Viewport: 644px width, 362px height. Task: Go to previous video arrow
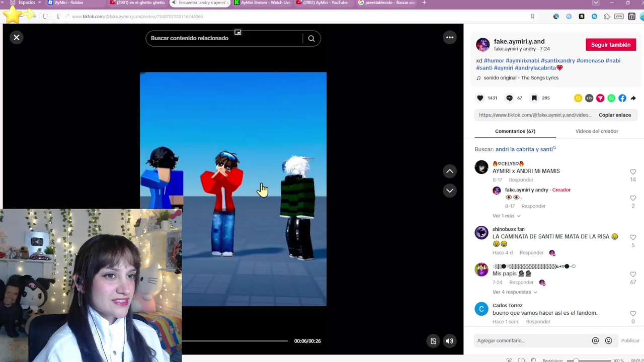point(450,171)
